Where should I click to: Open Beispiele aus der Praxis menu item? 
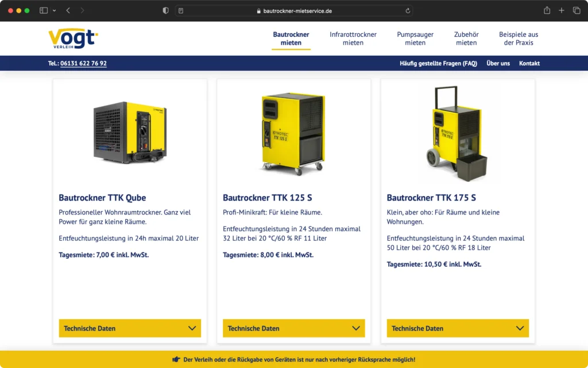coord(519,39)
